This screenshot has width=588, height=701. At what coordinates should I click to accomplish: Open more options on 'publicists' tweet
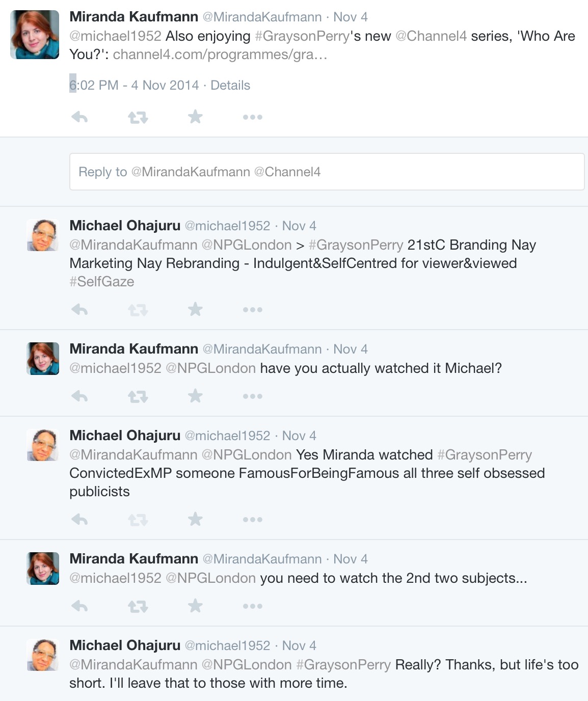(252, 520)
